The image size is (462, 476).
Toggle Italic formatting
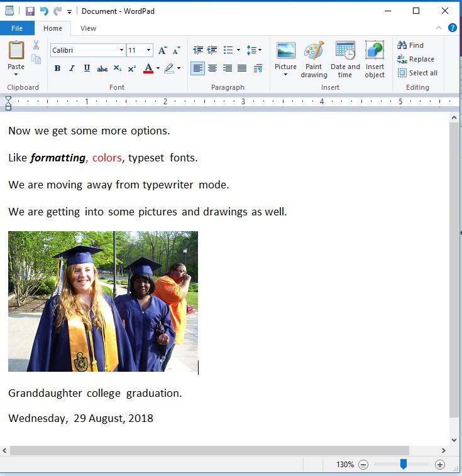pyautogui.click(x=72, y=68)
